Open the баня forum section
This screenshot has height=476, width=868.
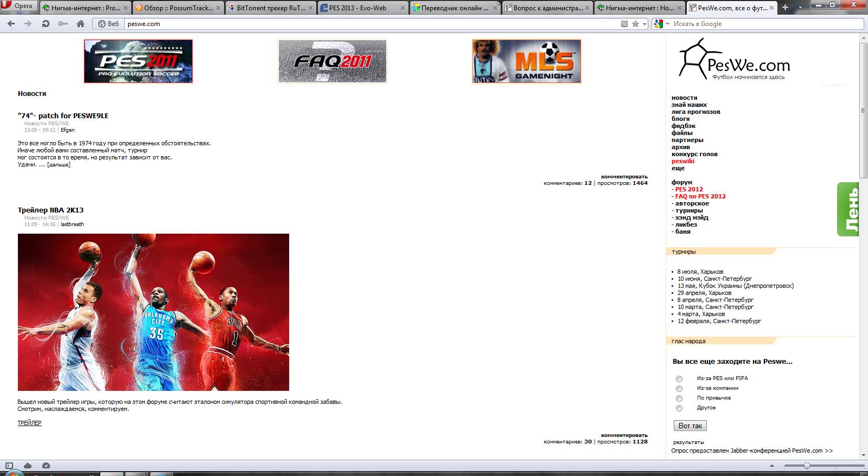tap(683, 231)
